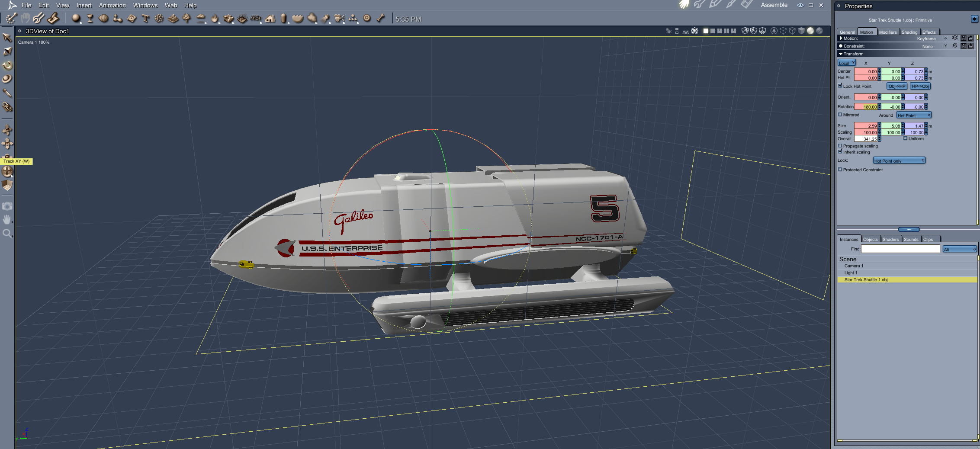Disable Inherit scaling checkbox

[x=840, y=151]
